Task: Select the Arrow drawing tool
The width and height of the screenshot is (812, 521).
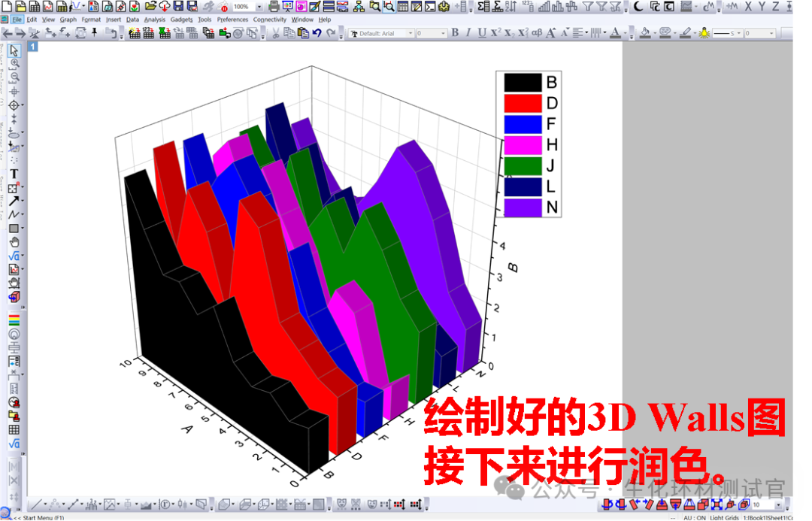Action: (x=14, y=201)
